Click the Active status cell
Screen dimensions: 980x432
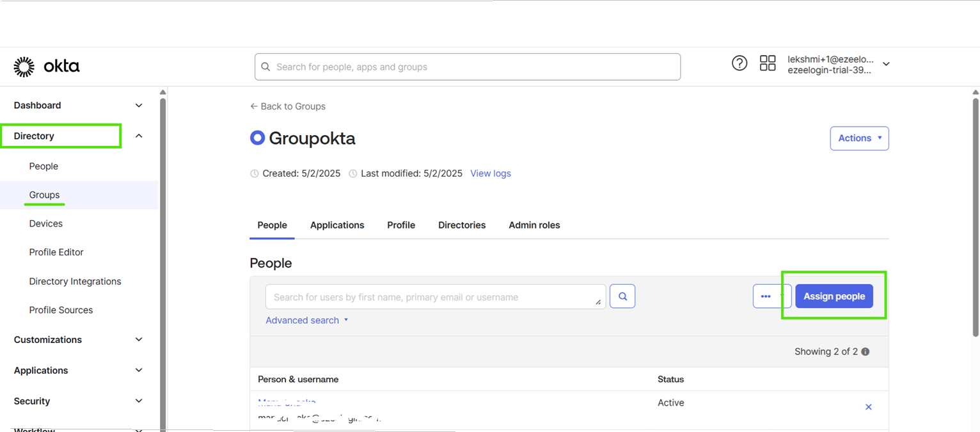point(670,403)
